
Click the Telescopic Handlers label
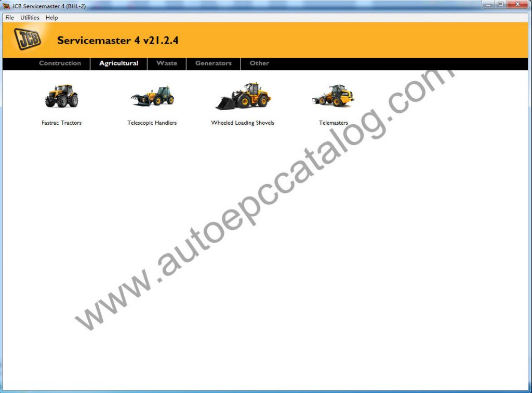click(152, 123)
